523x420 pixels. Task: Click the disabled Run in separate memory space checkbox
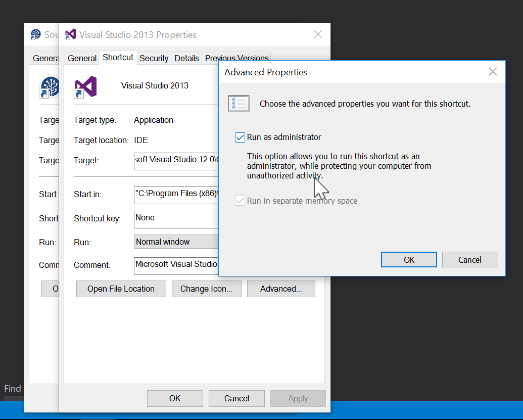click(x=240, y=201)
